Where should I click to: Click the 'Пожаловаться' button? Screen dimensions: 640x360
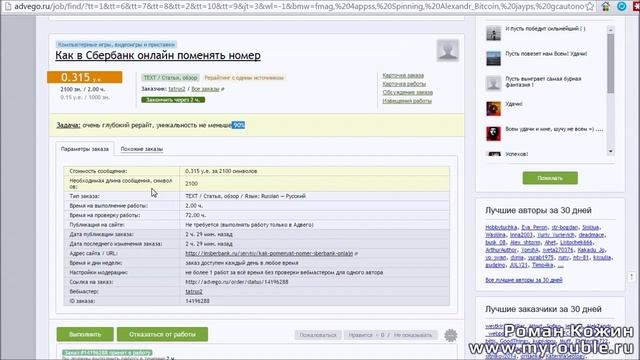(x=318, y=335)
